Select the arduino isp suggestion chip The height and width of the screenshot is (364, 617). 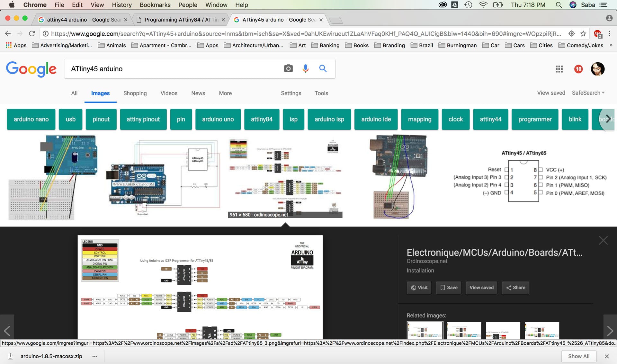coord(329,119)
